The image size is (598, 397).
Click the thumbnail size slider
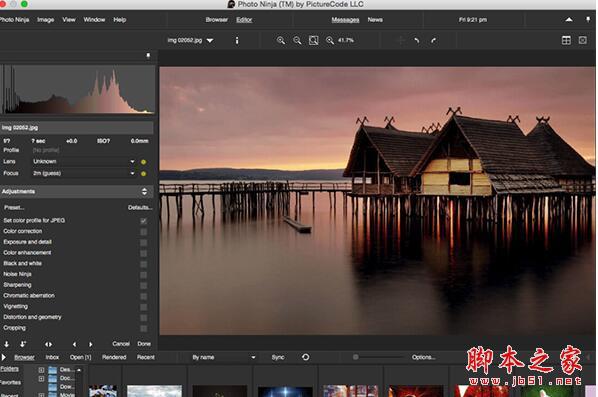tap(378, 357)
